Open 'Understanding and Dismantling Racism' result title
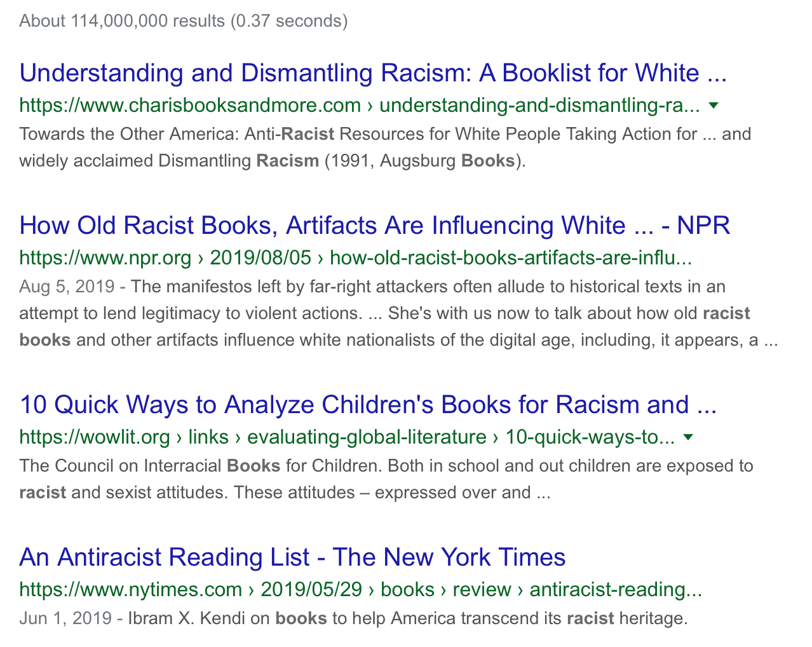 pos(373,73)
